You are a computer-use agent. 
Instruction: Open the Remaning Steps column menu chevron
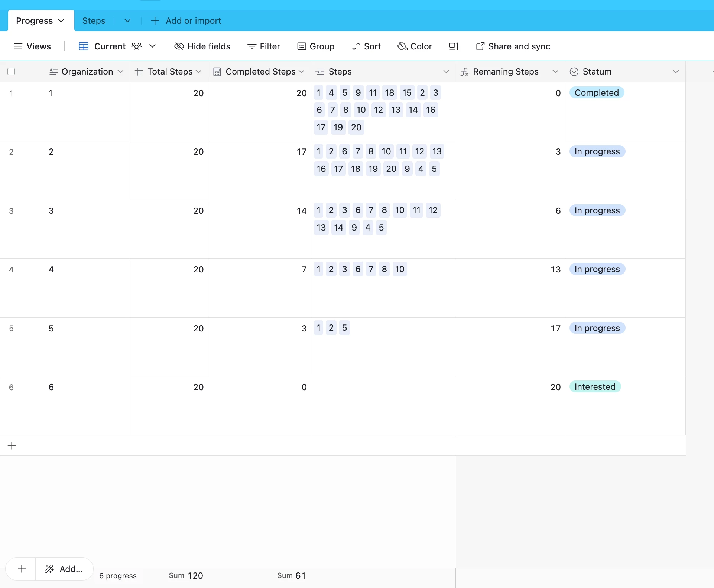555,72
